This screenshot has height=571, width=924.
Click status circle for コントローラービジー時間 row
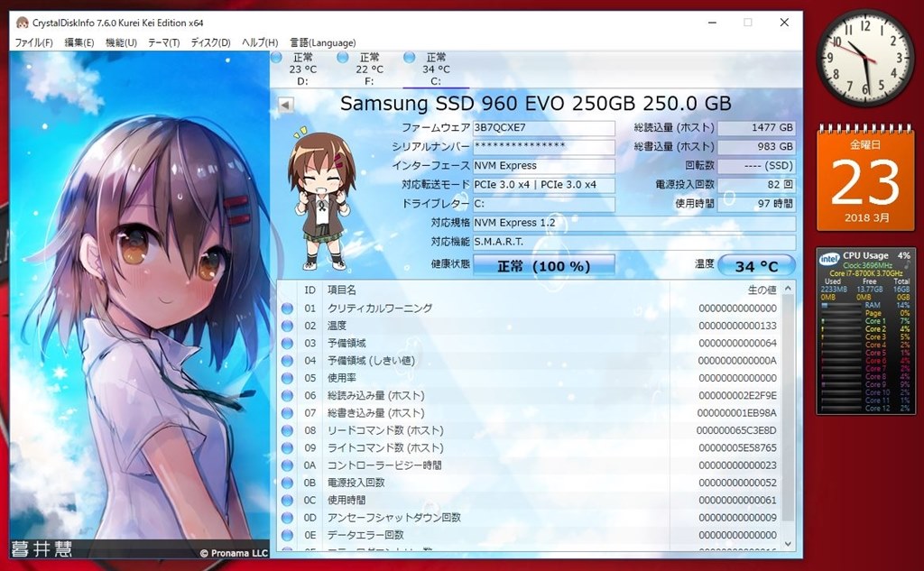tap(287, 465)
